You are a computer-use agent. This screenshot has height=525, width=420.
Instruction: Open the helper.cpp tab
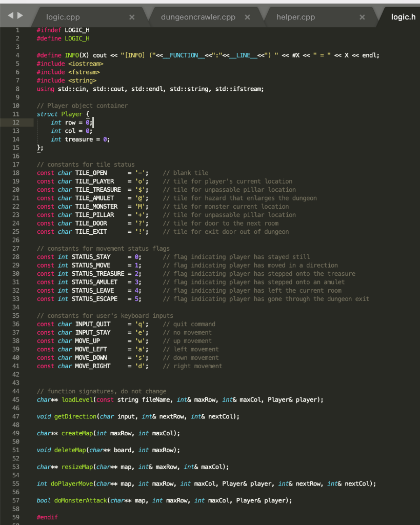(x=296, y=16)
